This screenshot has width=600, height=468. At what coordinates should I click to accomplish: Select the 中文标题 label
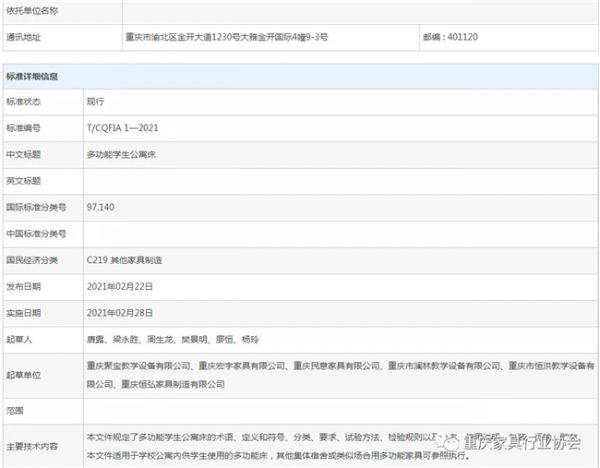tap(23, 155)
